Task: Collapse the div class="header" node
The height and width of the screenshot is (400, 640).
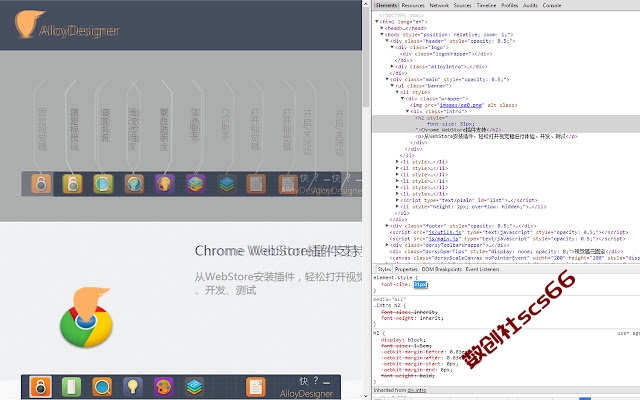Action: coord(387,41)
